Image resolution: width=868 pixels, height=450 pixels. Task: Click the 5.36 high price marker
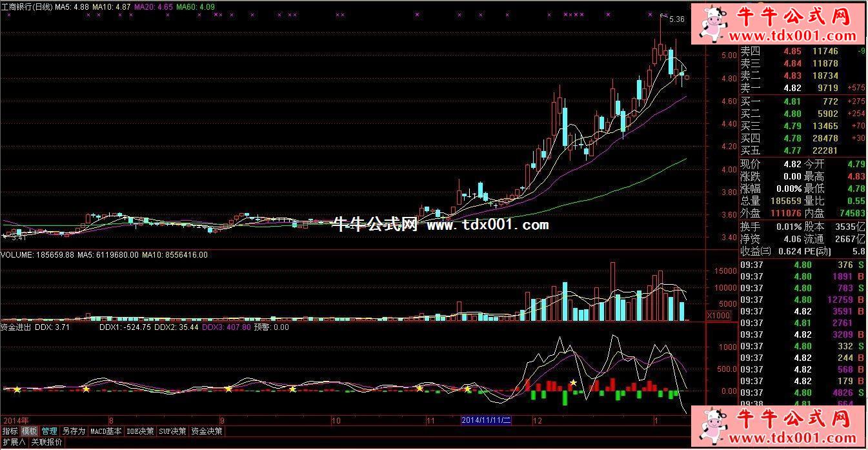[x=676, y=19]
